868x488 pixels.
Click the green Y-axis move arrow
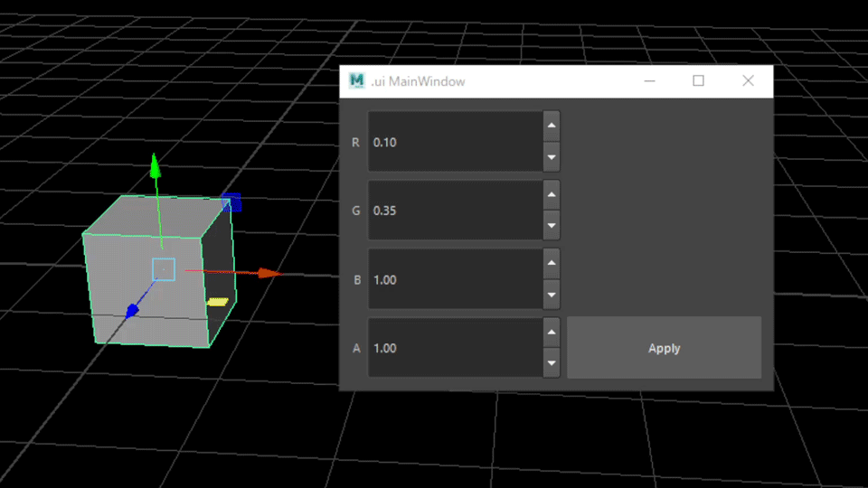[x=156, y=165]
